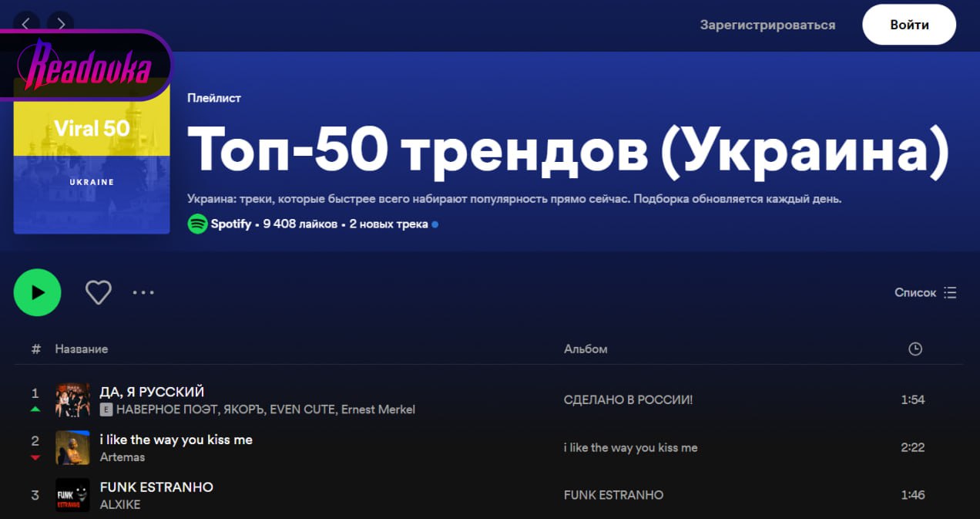
Task: Open the ДА, Я РУССКИЙ track
Action: [152, 392]
